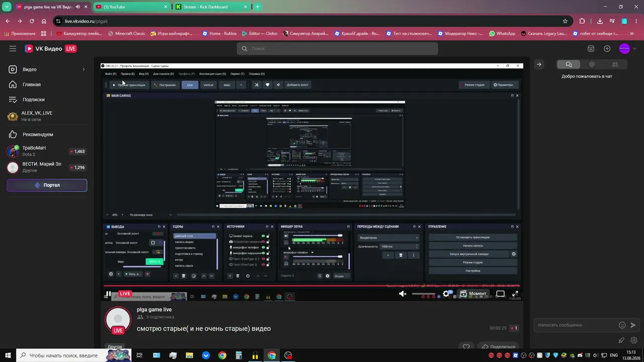Viewport: 644px width, 362px height.
Task: Bookmark this page with the star
Action: 565,21
